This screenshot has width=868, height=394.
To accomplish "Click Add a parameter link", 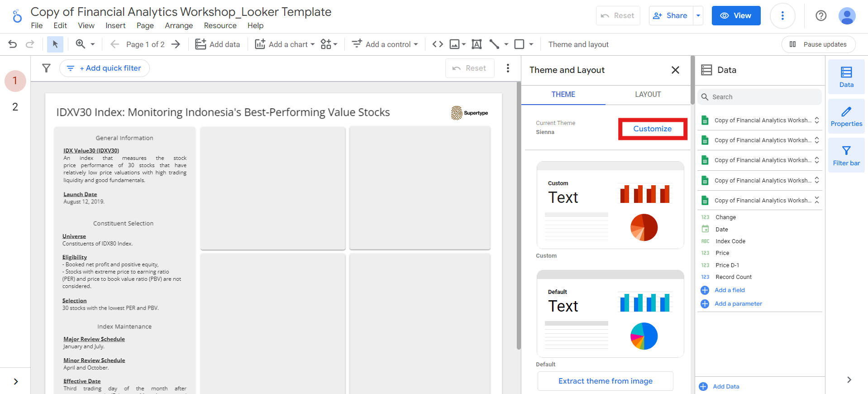I will [x=738, y=304].
